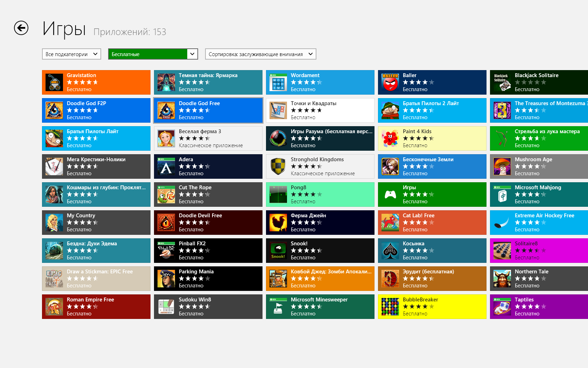
Task: Open the Веселая ферма 3 tile
Action: click(208, 138)
